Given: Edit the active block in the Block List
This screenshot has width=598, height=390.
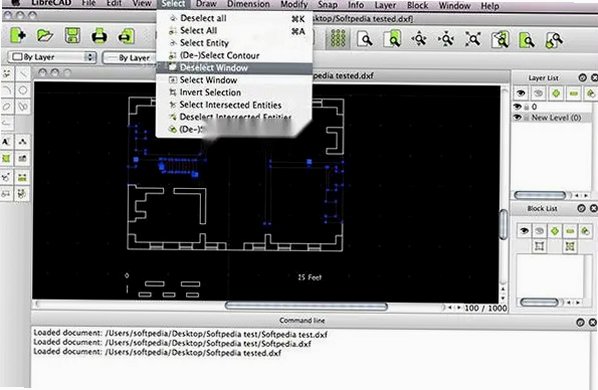Looking at the screenshot, I should tap(539, 246).
